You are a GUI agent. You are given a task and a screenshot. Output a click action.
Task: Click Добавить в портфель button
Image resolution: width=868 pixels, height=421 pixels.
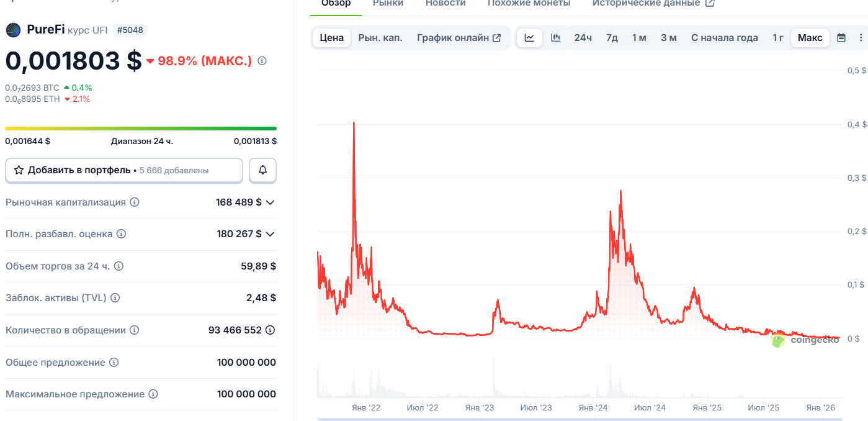tap(124, 170)
